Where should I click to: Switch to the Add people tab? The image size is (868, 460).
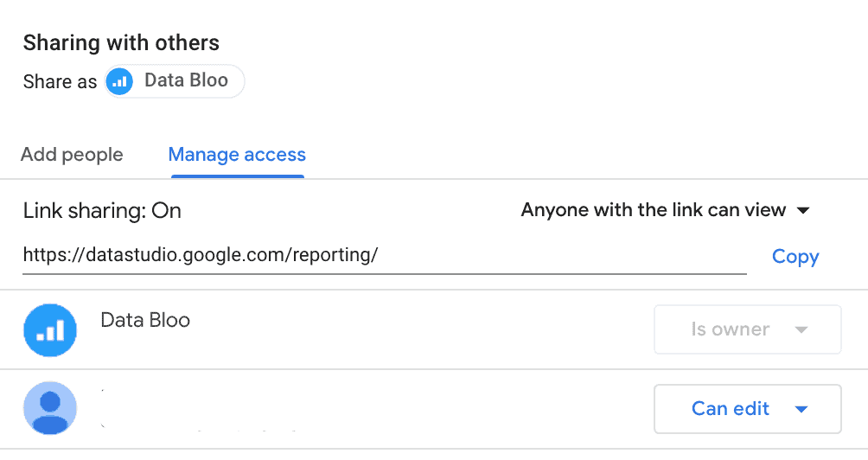72,155
